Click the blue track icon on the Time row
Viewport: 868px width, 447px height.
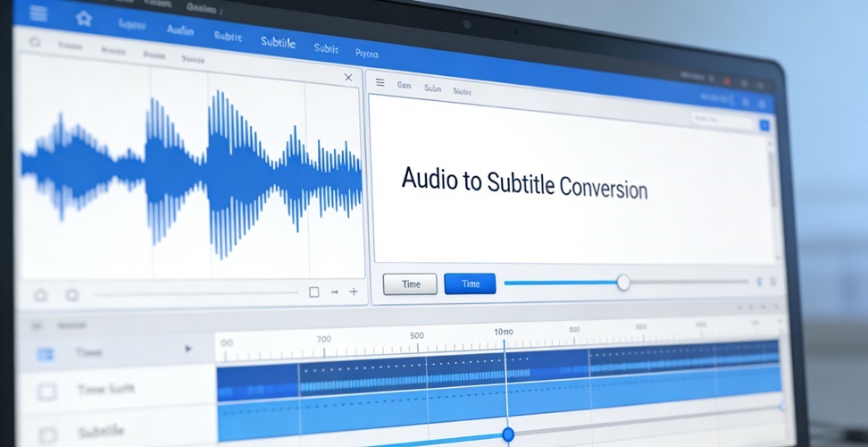[45, 354]
